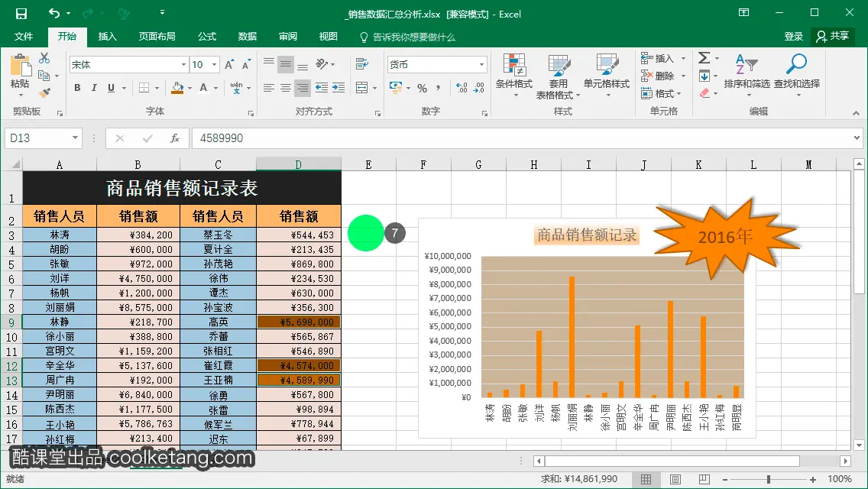The height and width of the screenshot is (489, 868).
Task: Center text horizontally
Action: [286, 88]
